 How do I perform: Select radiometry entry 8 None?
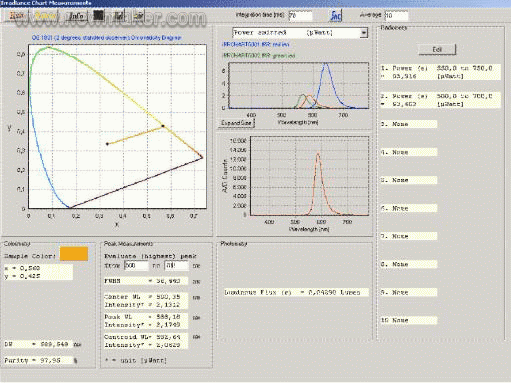point(408,264)
